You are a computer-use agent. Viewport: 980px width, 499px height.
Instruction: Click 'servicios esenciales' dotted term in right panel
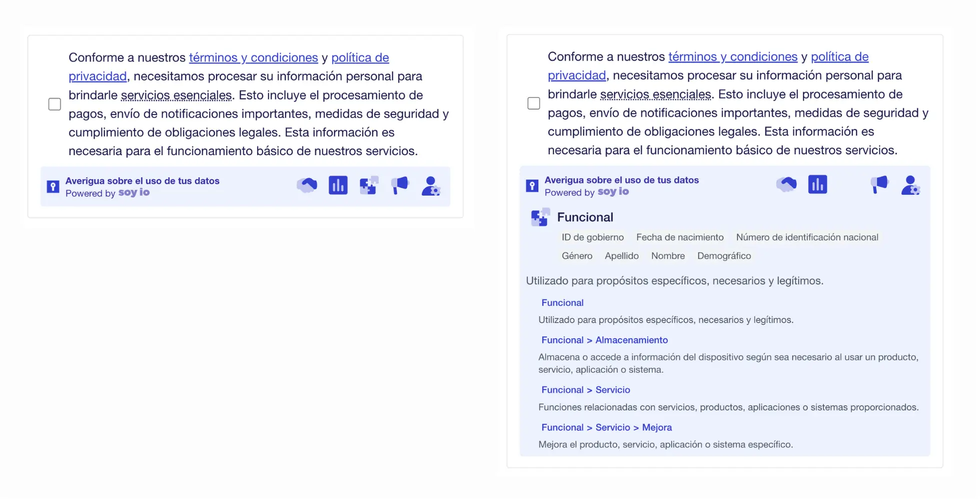pyautogui.click(x=655, y=94)
